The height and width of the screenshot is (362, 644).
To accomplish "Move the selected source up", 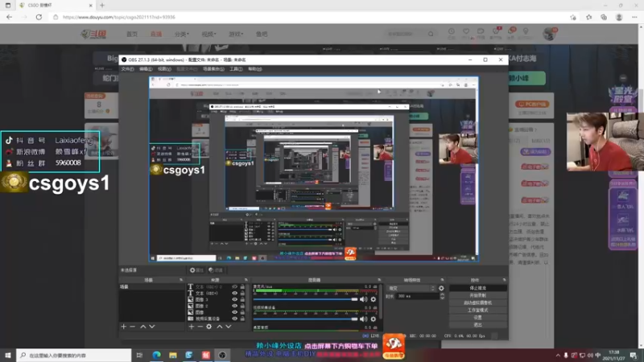I will tap(219, 327).
